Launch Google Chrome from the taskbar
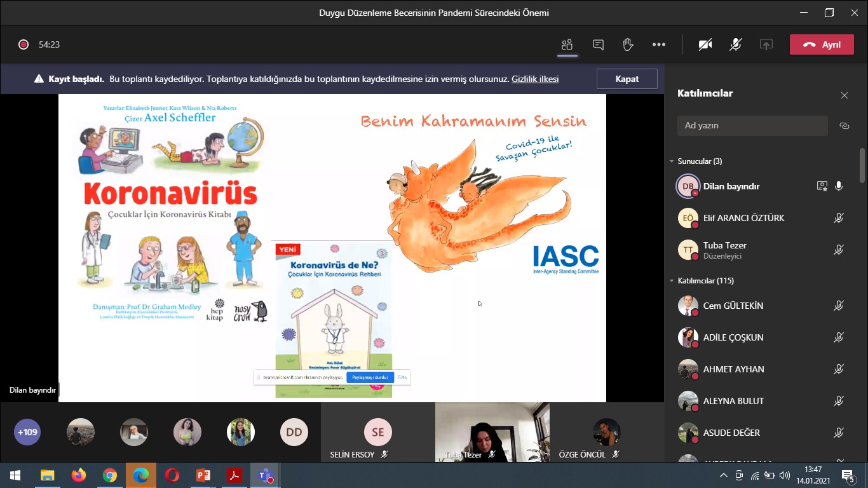This screenshot has width=868, height=488. [x=110, y=475]
